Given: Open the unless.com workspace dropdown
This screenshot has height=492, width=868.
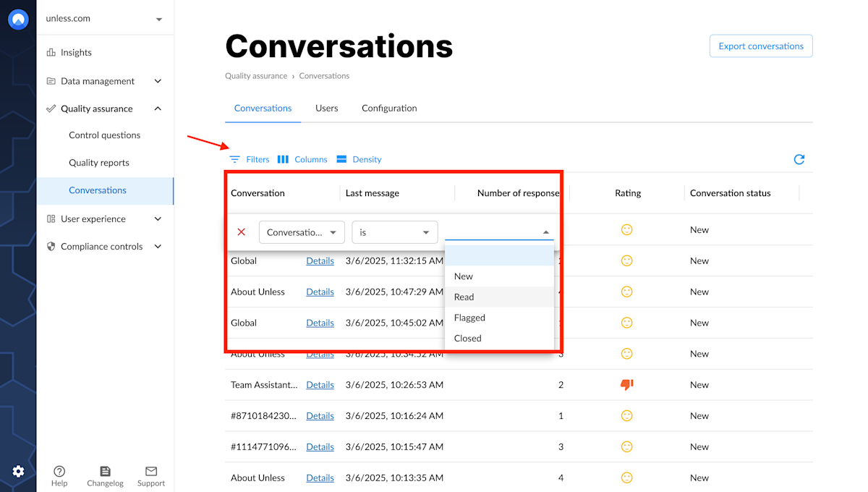Looking at the screenshot, I should click(x=105, y=20).
